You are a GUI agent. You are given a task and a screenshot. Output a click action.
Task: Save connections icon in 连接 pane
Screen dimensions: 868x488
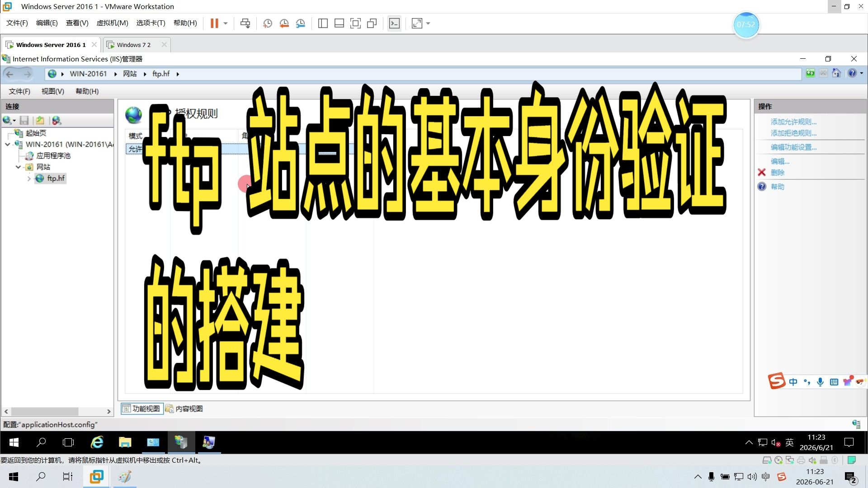(24, 120)
